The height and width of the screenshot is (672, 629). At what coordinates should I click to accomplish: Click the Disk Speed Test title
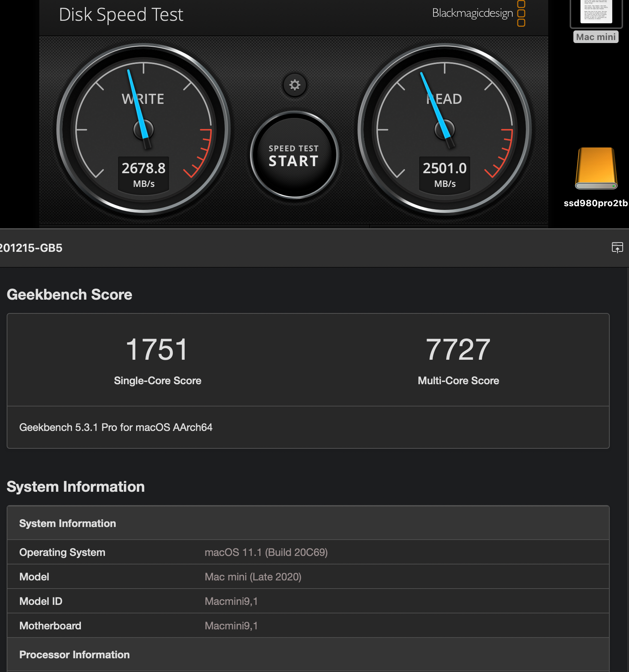[x=121, y=15]
